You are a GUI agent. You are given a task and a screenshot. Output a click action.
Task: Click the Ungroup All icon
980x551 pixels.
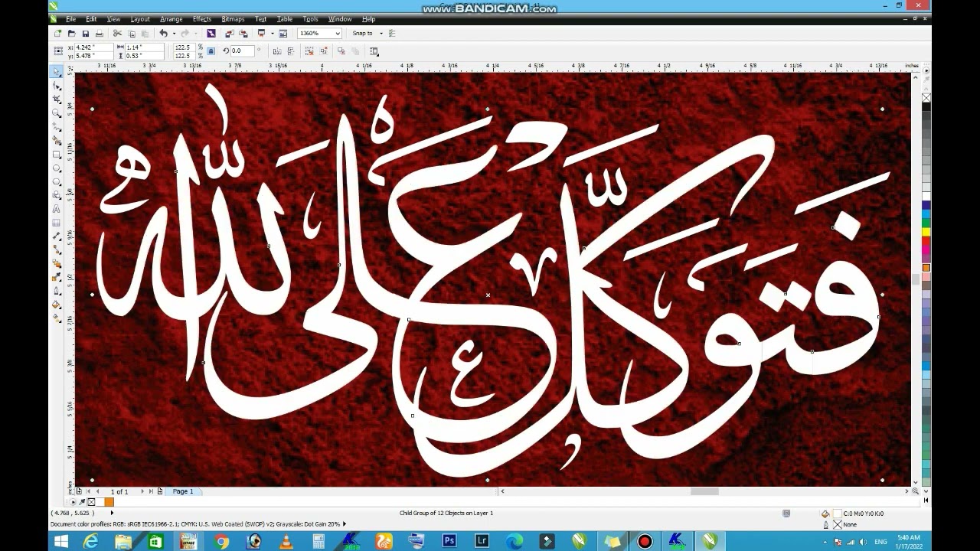(x=324, y=51)
